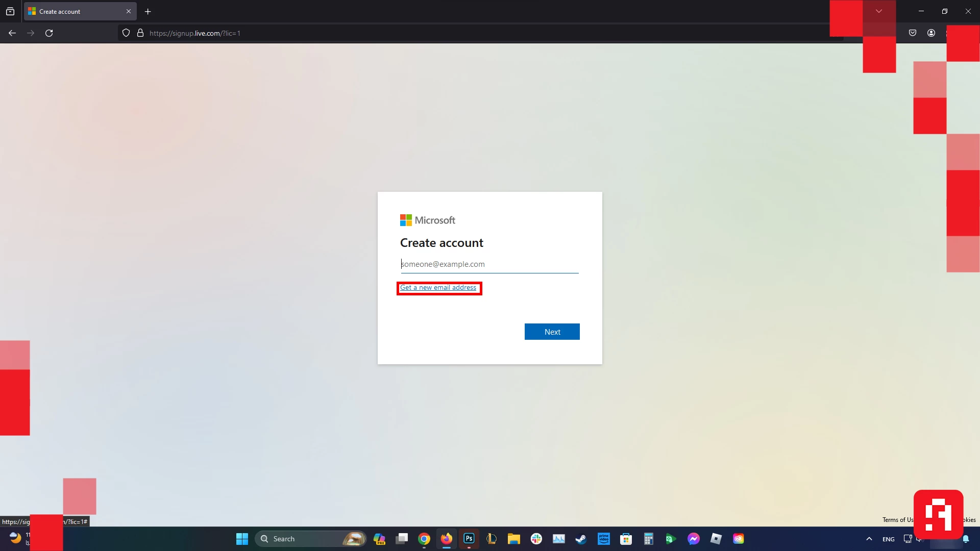980x551 pixels.
Task: Restore down the Firefox window
Action: [945, 11]
